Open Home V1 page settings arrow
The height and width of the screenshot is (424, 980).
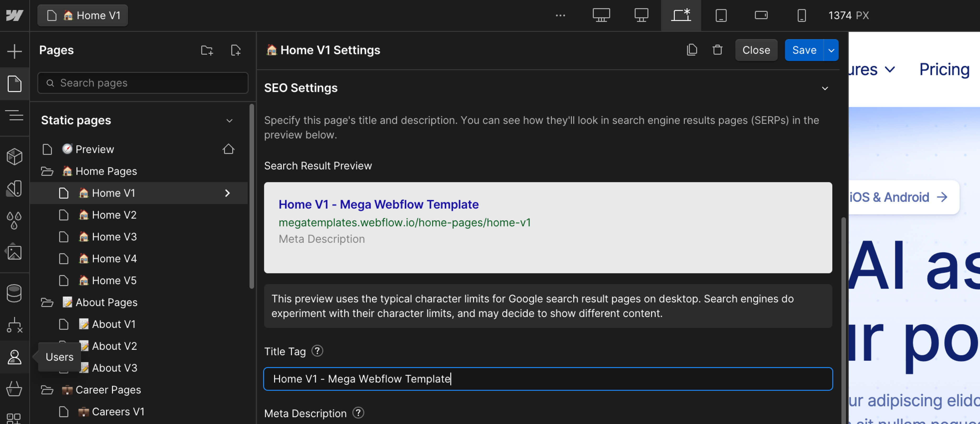tap(227, 193)
